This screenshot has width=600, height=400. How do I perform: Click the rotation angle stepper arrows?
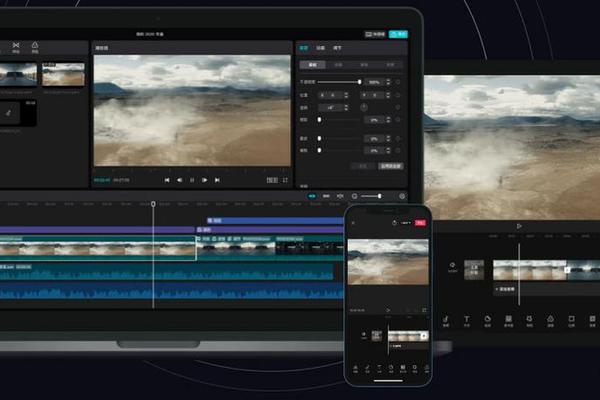[346, 108]
